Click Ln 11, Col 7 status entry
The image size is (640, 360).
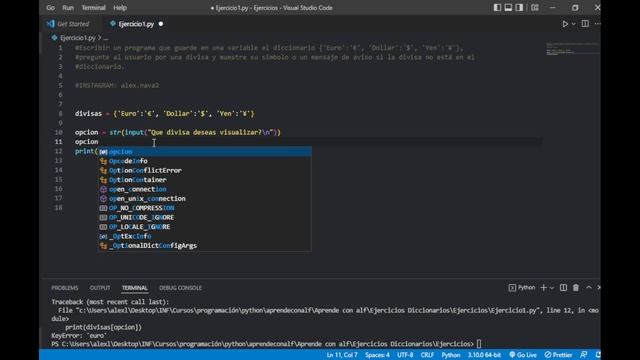point(342,355)
